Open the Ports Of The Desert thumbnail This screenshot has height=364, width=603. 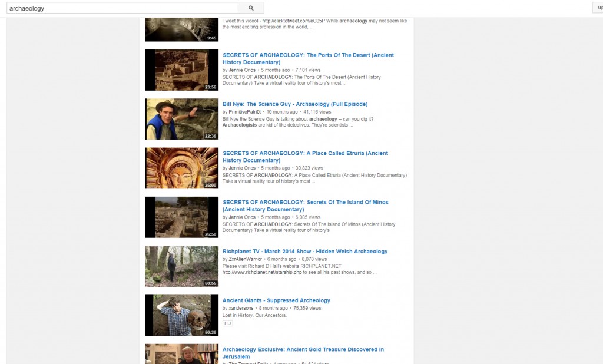(x=182, y=70)
